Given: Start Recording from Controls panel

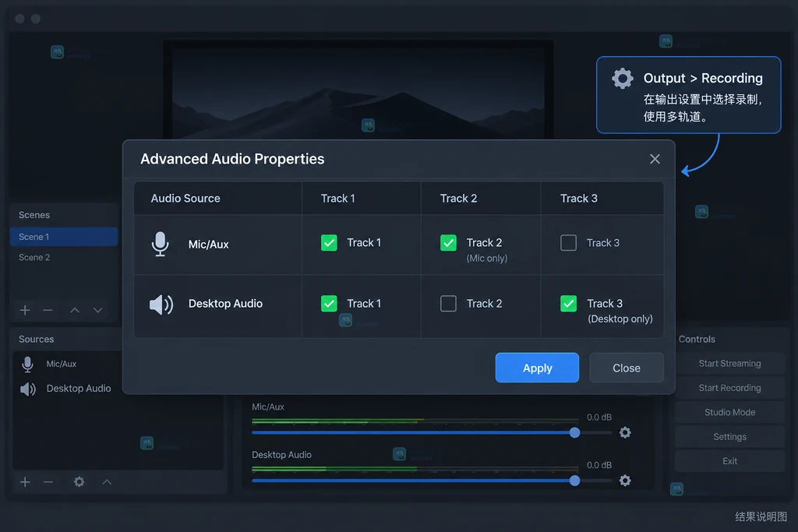Looking at the screenshot, I should point(729,388).
